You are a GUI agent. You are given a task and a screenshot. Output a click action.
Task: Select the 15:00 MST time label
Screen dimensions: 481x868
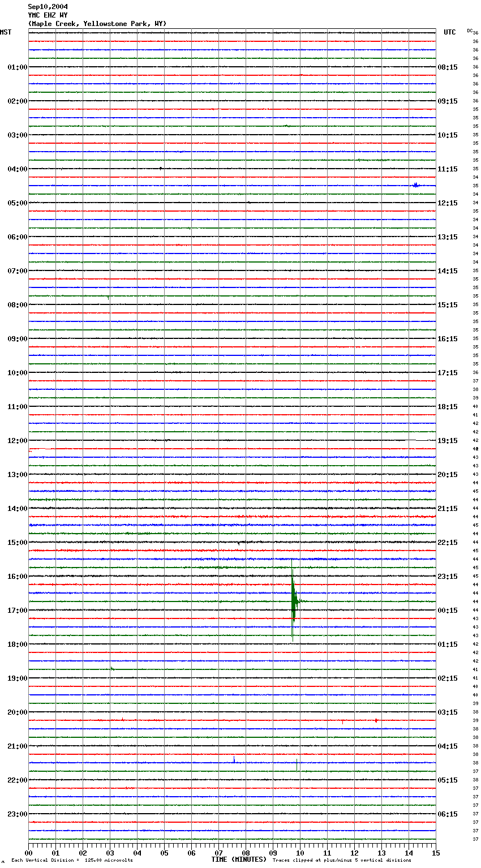pyautogui.click(x=18, y=543)
